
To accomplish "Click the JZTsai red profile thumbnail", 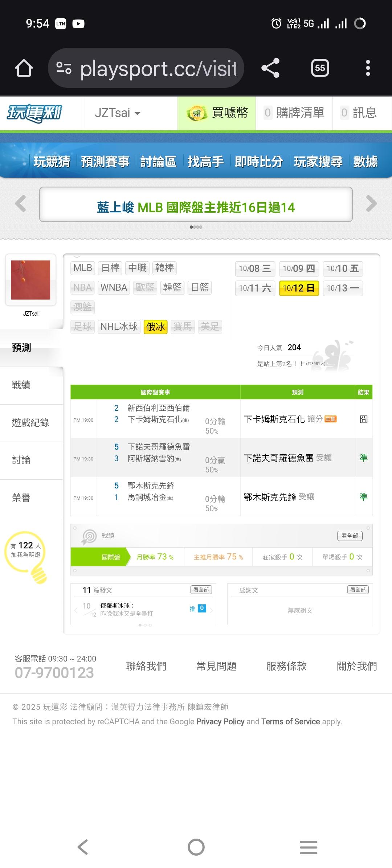I will click(30, 280).
